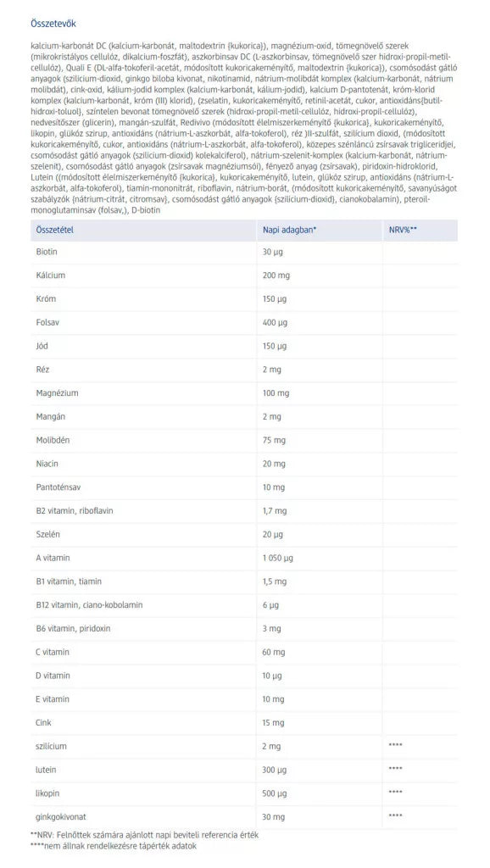This screenshot has width=490, height=868.
Task: Click the NRV footnote text
Action: [145, 835]
